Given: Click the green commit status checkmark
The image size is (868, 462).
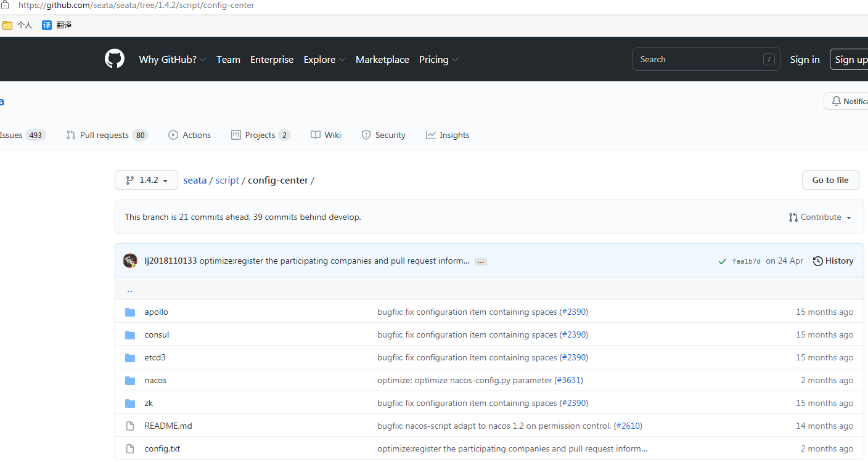Looking at the screenshot, I should (723, 261).
